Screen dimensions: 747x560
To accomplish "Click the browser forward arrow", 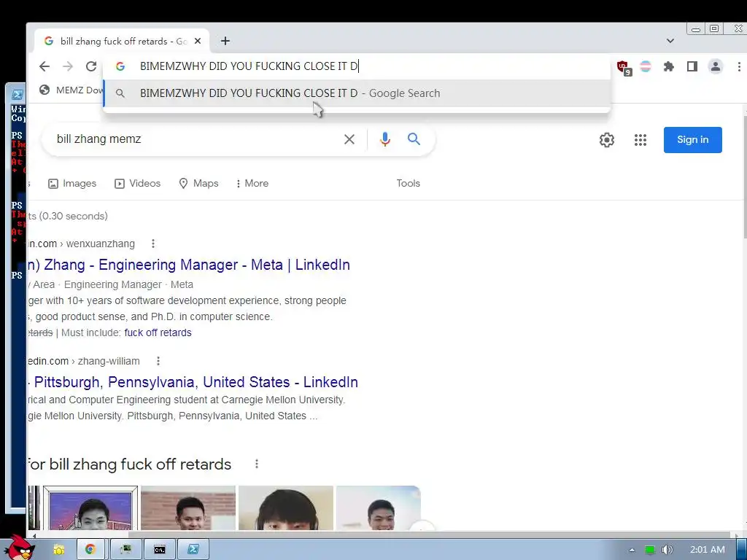I will click(x=68, y=66).
